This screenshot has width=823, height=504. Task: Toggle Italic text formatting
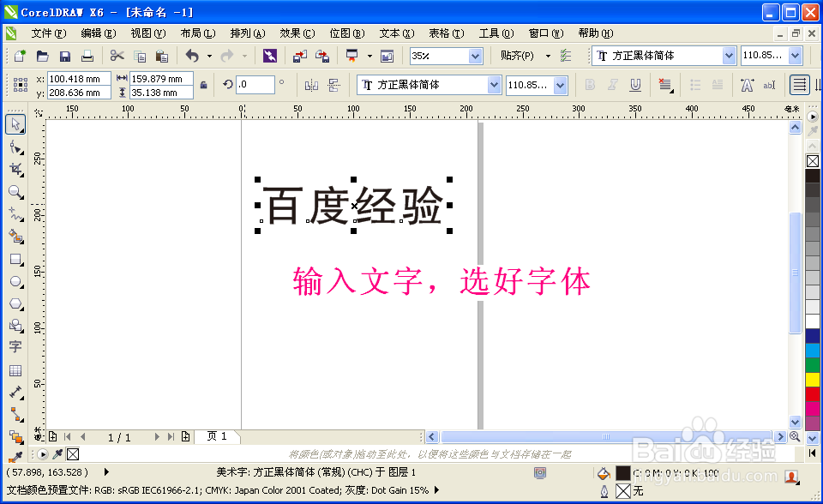pyautogui.click(x=612, y=85)
